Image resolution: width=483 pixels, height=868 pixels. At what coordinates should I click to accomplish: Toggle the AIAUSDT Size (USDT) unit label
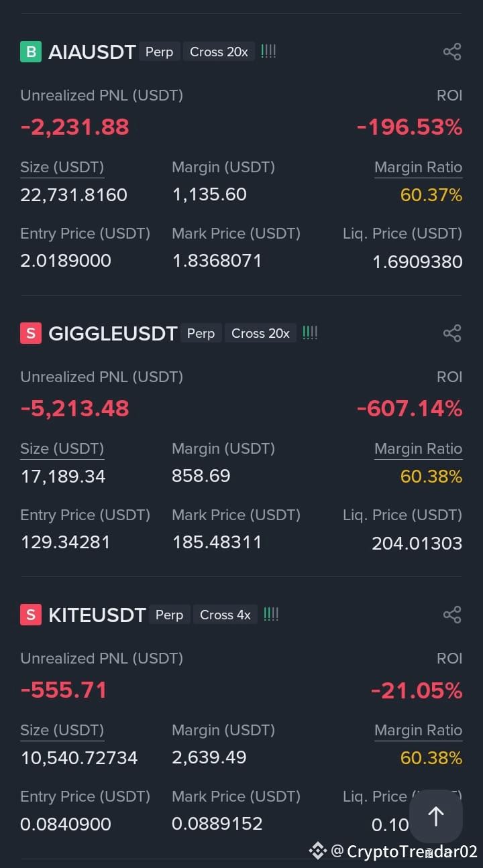[62, 168]
